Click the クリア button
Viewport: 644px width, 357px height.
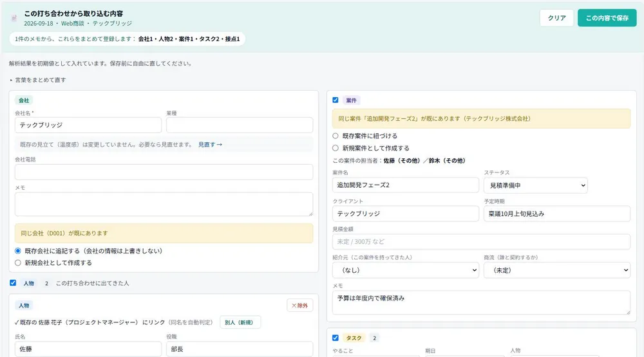click(x=556, y=18)
